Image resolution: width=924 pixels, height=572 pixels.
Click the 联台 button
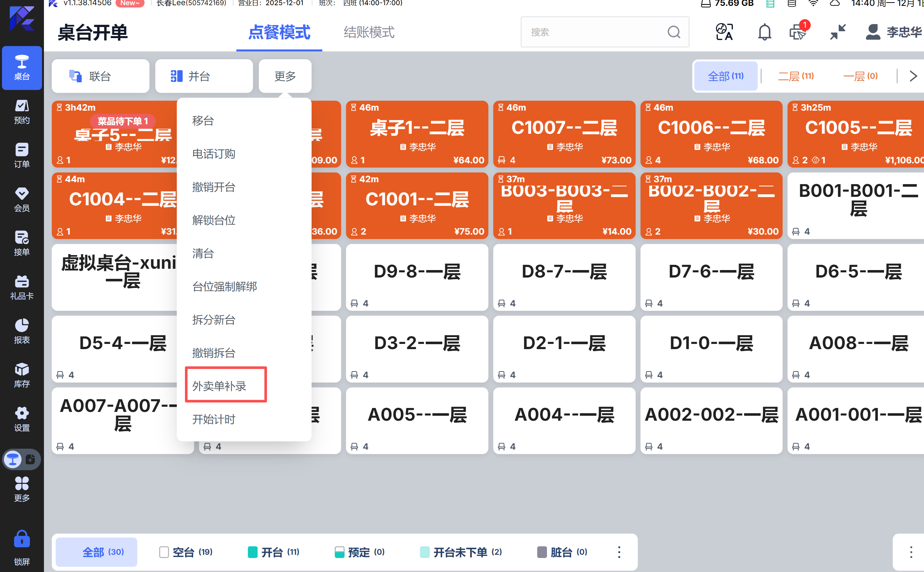click(100, 76)
